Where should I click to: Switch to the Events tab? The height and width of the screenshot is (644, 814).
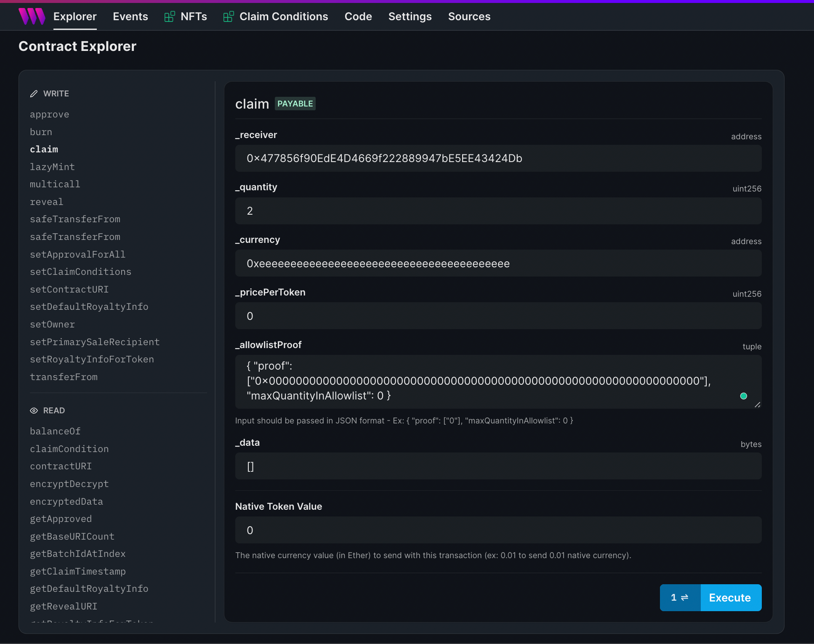coord(130,16)
